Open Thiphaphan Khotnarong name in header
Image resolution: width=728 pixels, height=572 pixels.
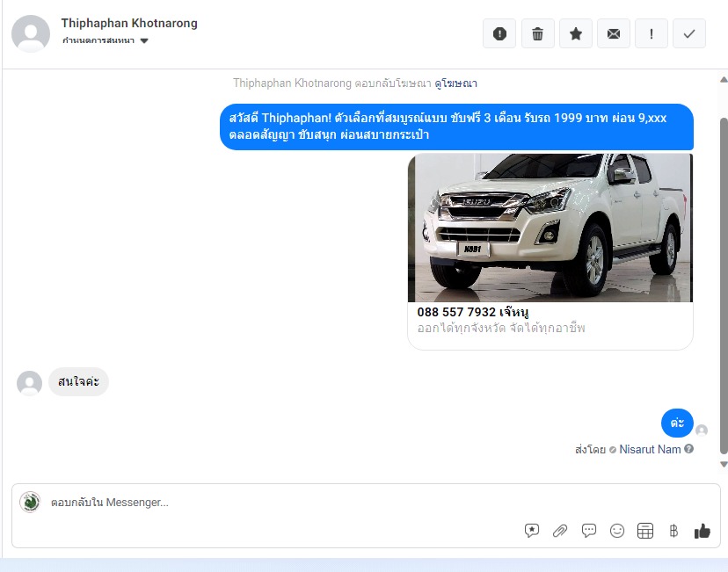tap(129, 23)
